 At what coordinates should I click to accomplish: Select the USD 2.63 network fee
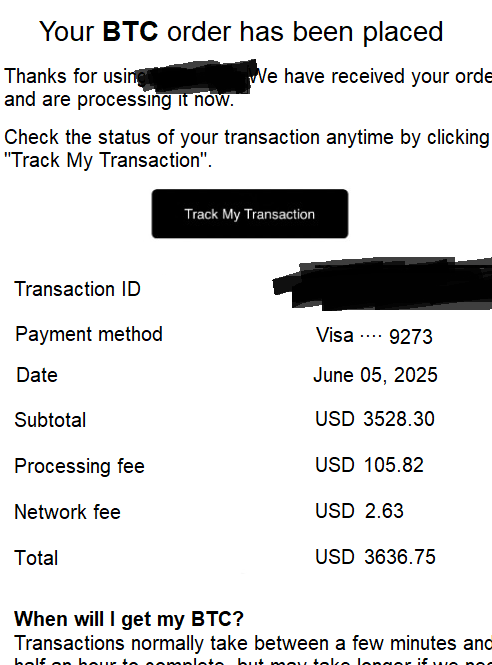[x=359, y=511]
